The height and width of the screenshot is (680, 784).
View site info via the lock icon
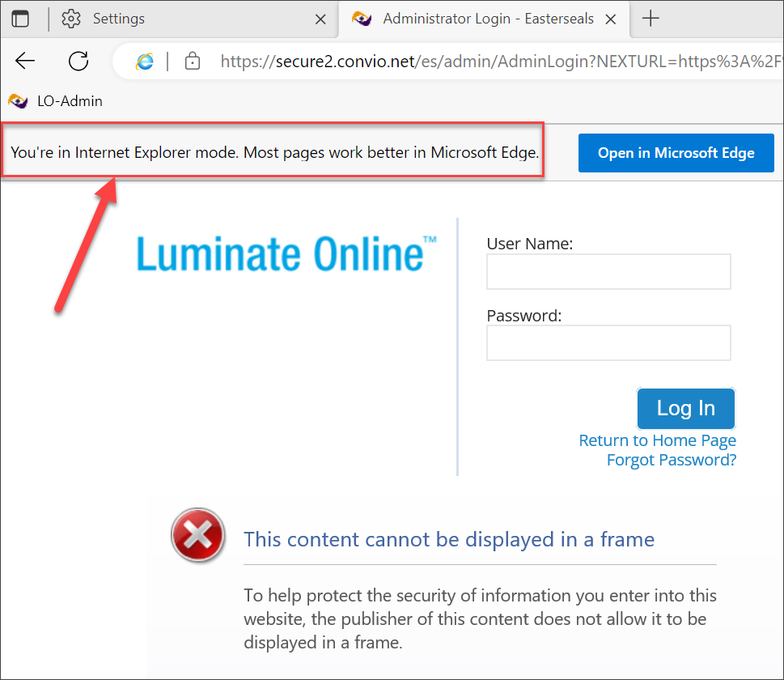coord(193,61)
